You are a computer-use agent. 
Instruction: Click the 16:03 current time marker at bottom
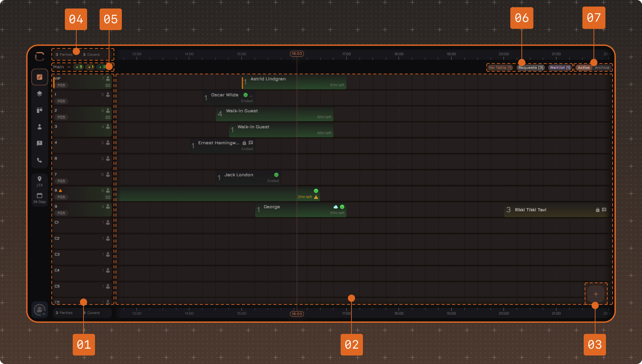point(297,314)
